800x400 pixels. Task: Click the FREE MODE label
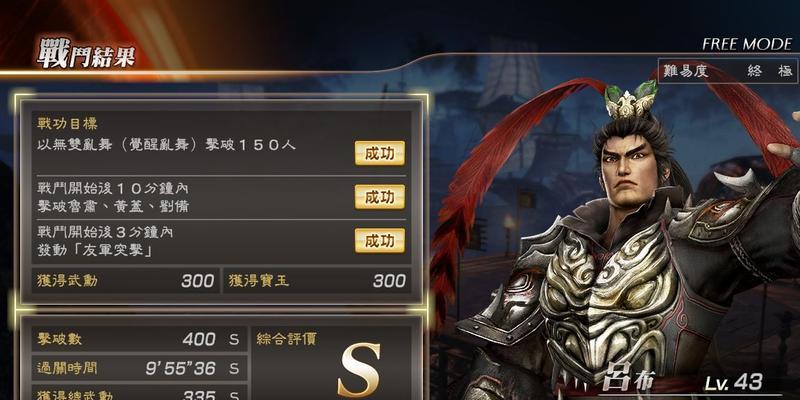(747, 44)
